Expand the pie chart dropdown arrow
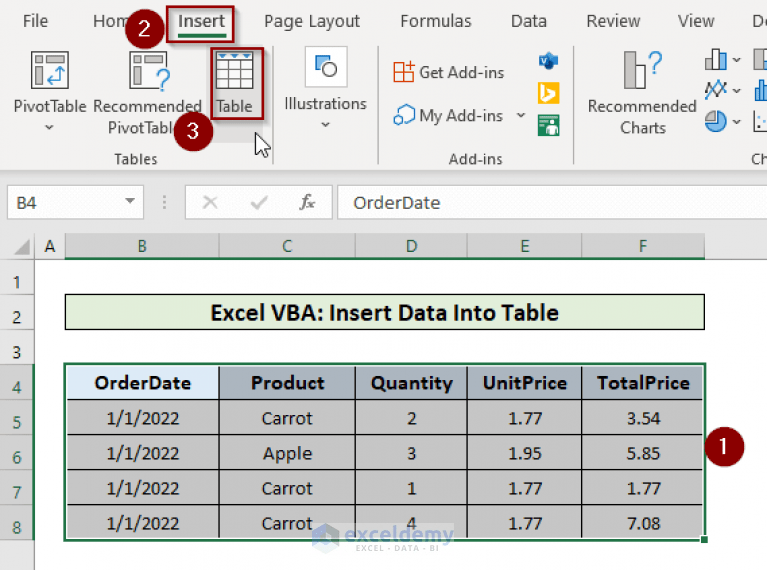The width and height of the screenshot is (767, 570). [737, 121]
